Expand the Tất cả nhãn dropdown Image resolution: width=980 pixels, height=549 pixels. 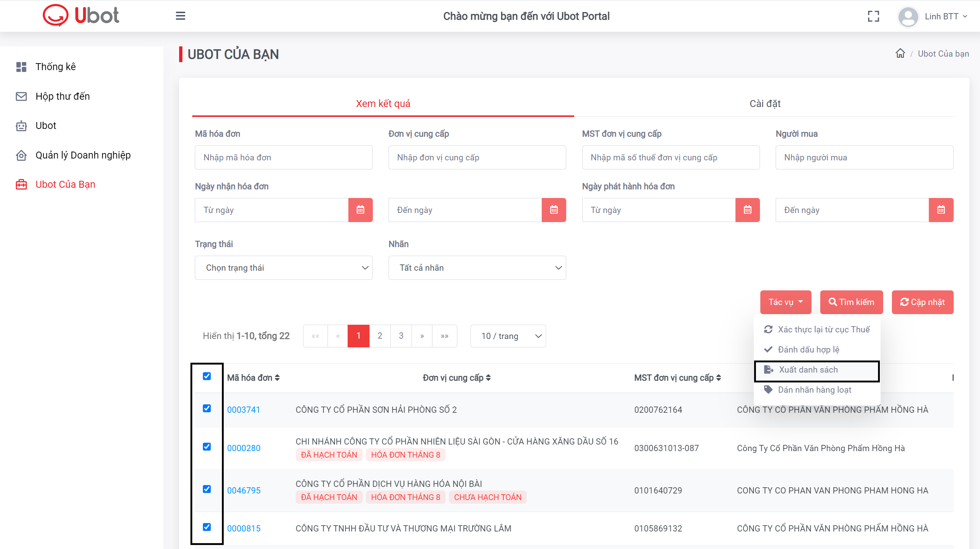coord(477,268)
